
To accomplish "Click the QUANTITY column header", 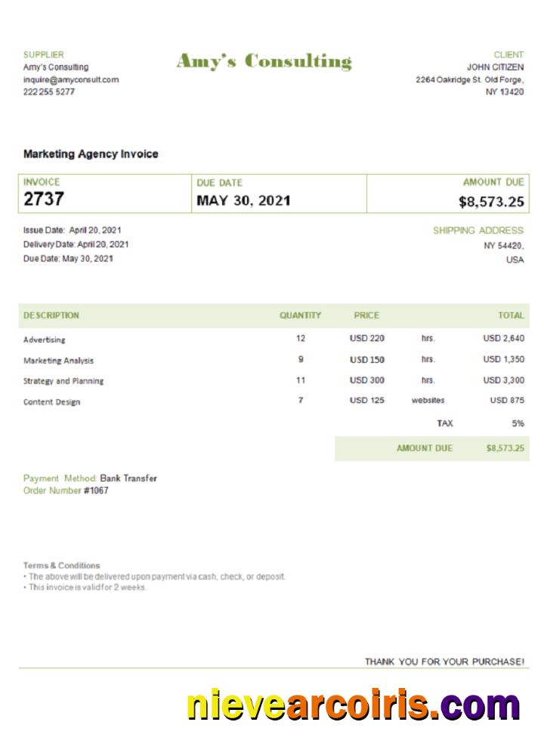I will point(300,315).
